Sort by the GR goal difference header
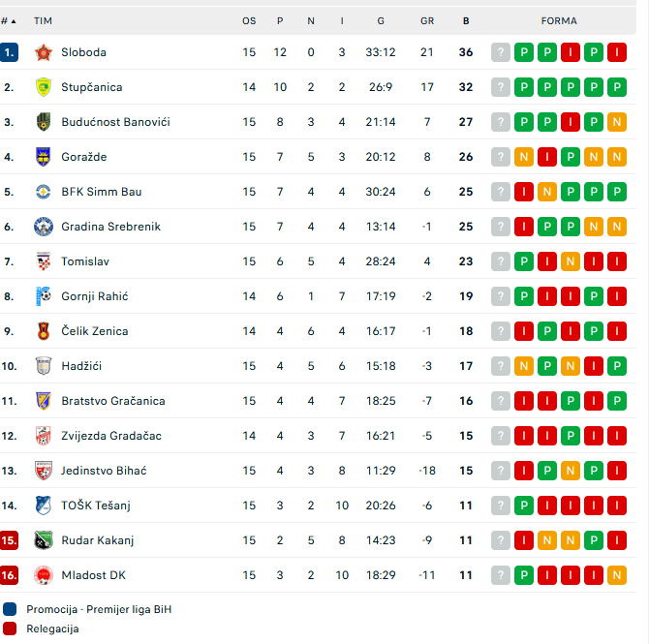 [x=427, y=21]
